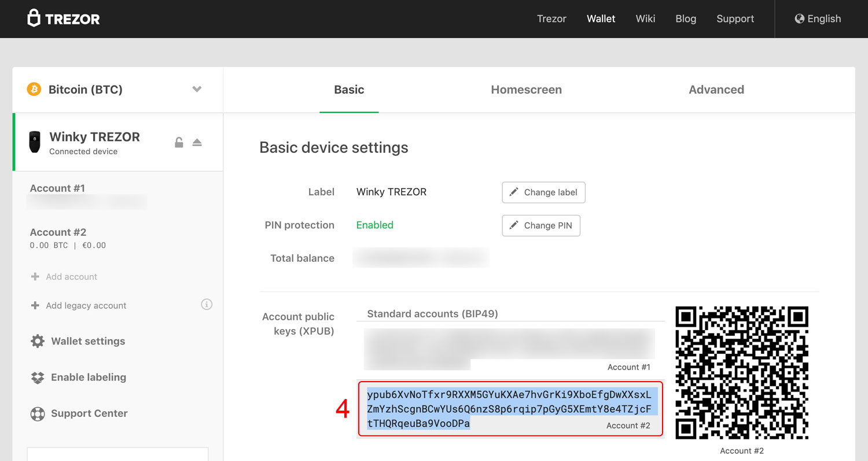
Task: Click the plus icon before Add legacy account
Action: pos(35,305)
